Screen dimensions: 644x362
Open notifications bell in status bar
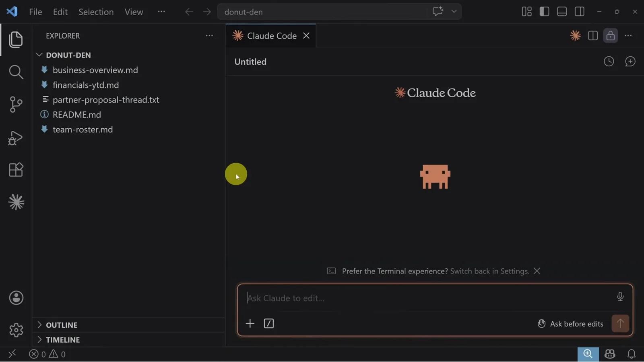click(632, 354)
